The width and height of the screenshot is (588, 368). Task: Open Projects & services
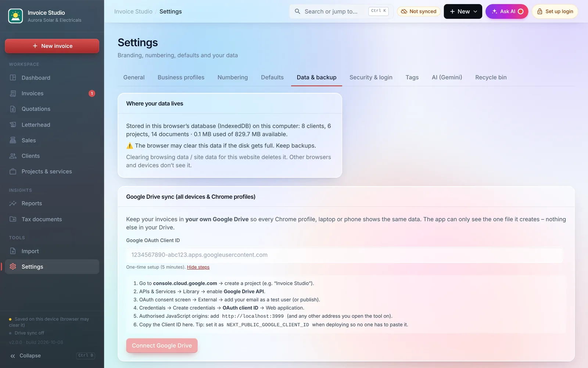pos(52,171)
